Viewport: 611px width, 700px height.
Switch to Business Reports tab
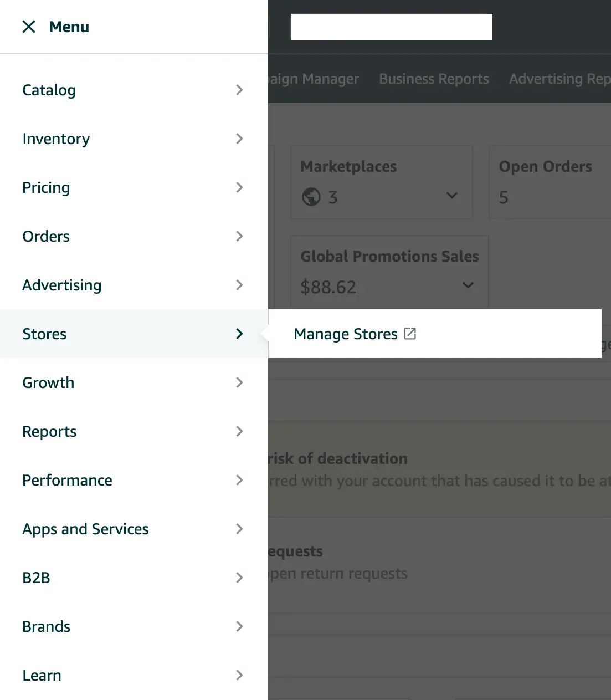(434, 78)
